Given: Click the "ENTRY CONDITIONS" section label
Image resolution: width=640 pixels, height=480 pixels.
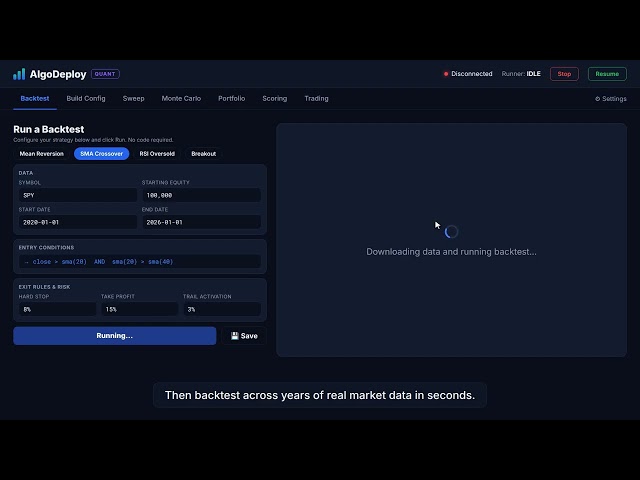Looking at the screenshot, I should coord(46,247).
